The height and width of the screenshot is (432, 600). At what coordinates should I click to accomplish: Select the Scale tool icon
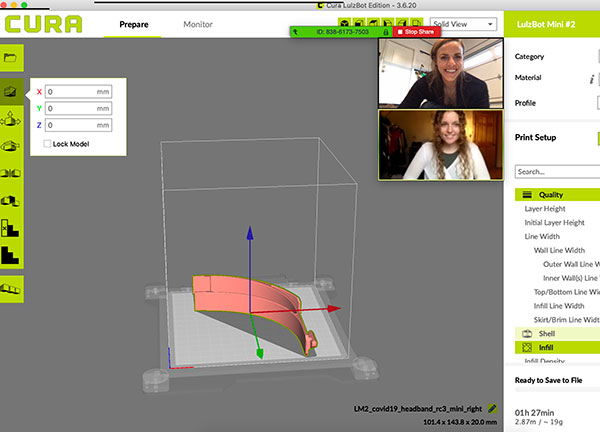coord(10,119)
